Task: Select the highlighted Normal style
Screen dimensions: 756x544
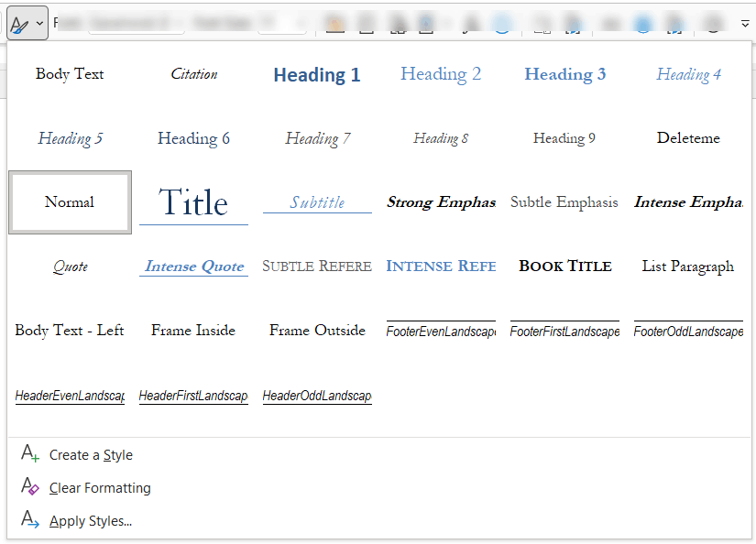Action: [70, 202]
